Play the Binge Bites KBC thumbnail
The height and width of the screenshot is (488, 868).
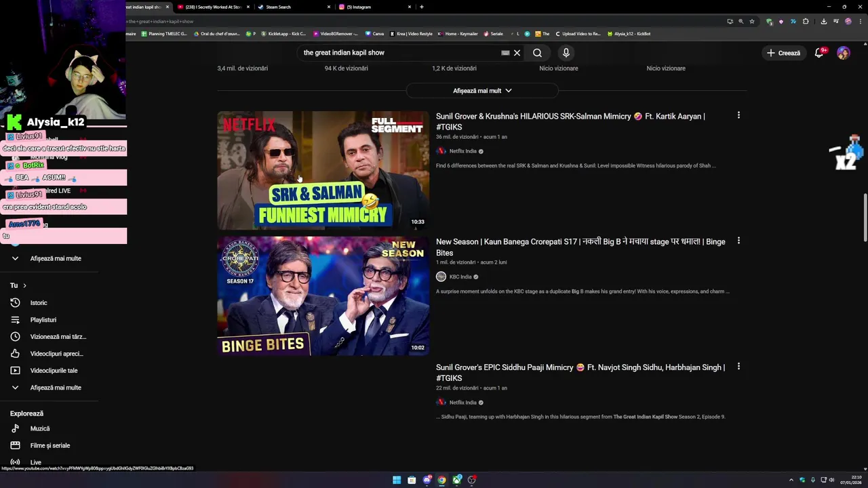click(323, 296)
